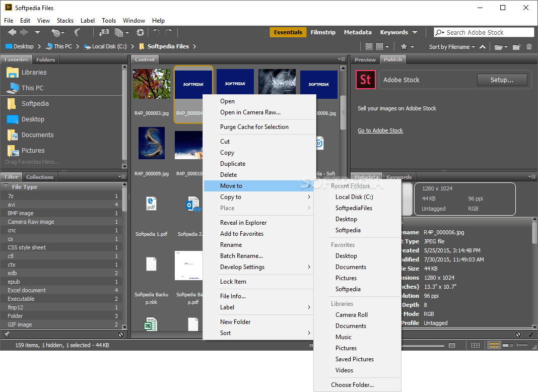Apply metadata with the checkmark icon

click(x=530, y=335)
